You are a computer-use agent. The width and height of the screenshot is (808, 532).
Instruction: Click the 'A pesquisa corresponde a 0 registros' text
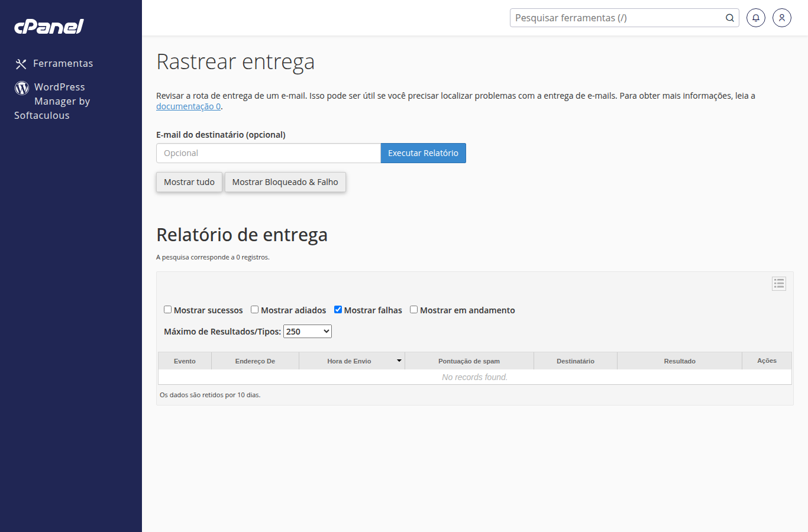tap(213, 257)
